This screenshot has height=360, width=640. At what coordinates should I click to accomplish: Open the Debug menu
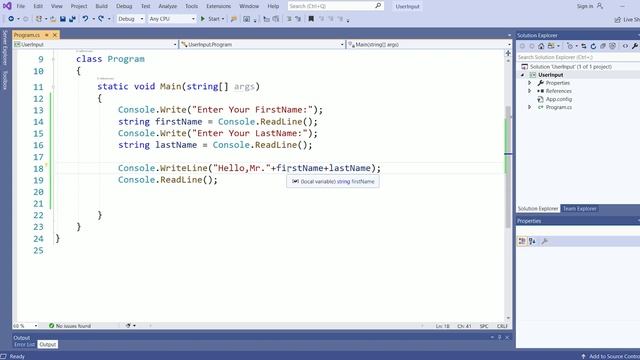124,6
